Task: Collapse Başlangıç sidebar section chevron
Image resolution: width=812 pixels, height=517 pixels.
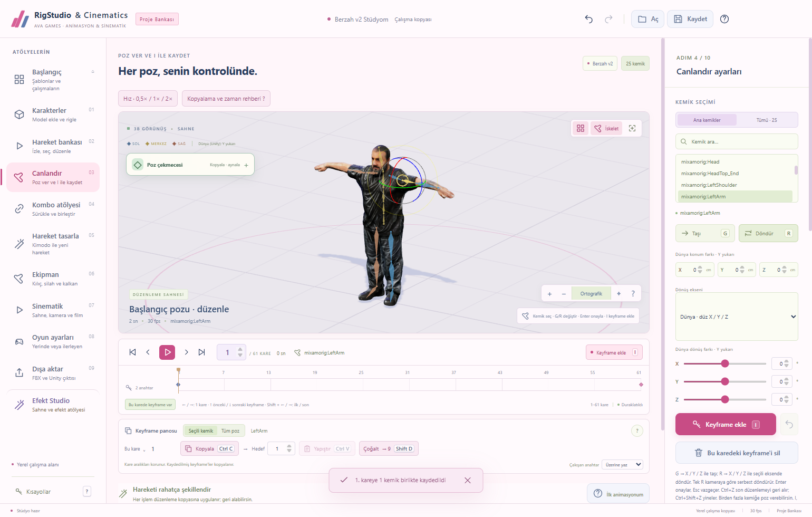Action: [93, 72]
